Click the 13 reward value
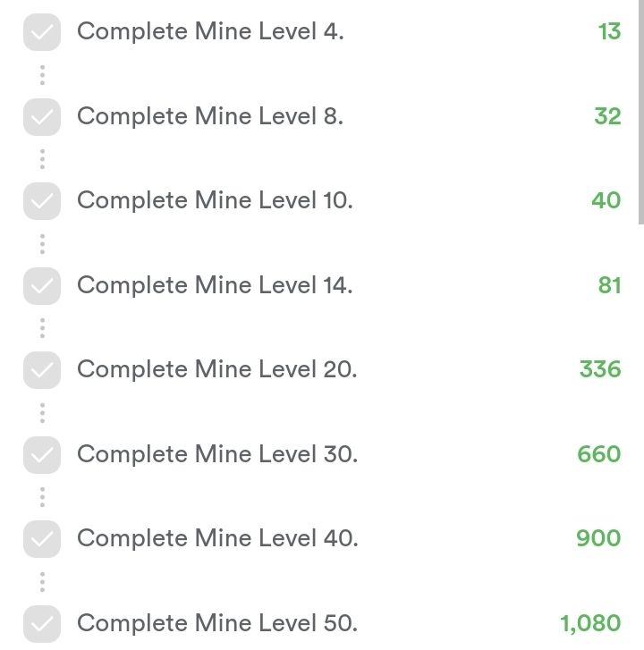Screen dimensions: 644x650 pyautogui.click(x=609, y=32)
